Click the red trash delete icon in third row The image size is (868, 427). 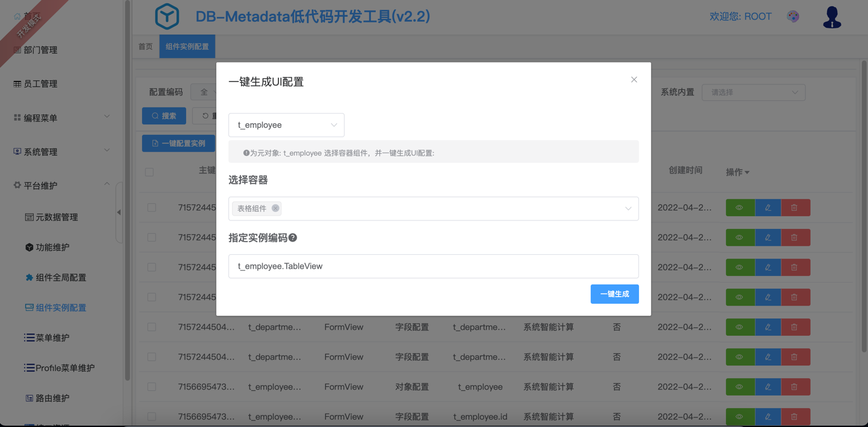[794, 267]
